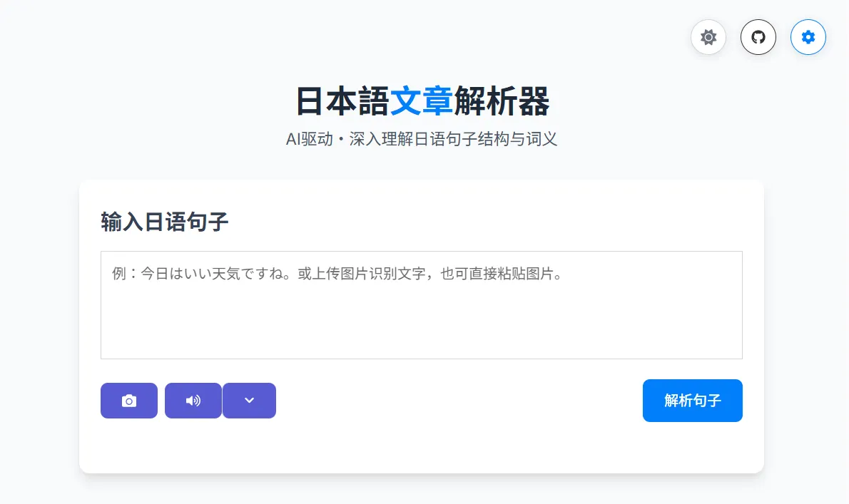
Task: Expand speech options chevron dropdown
Action: [x=249, y=401]
